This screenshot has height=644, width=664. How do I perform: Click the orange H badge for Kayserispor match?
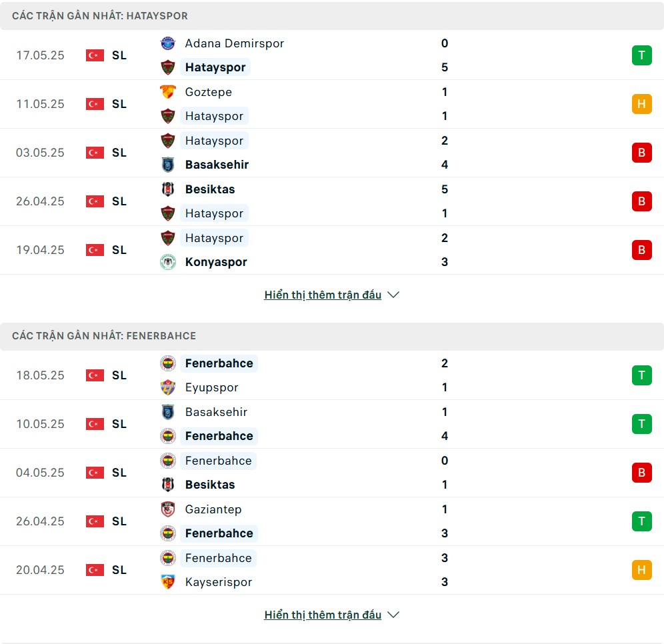click(641, 570)
